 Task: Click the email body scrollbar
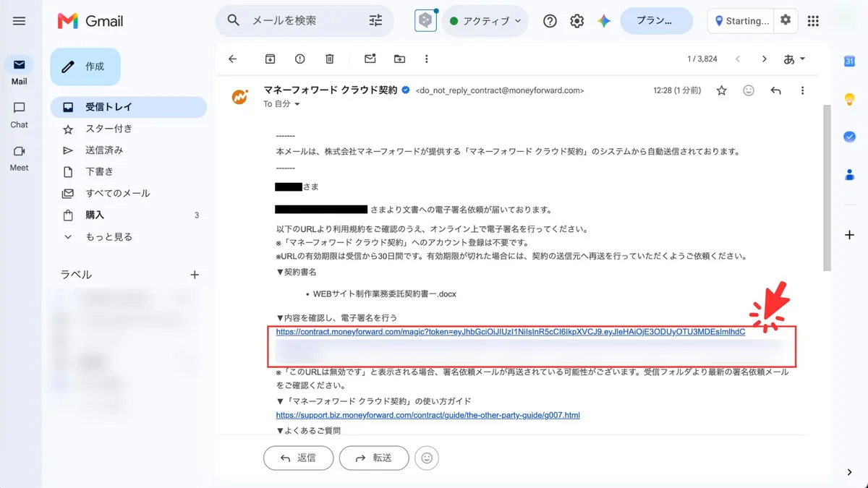pyautogui.click(x=827, y=188)
